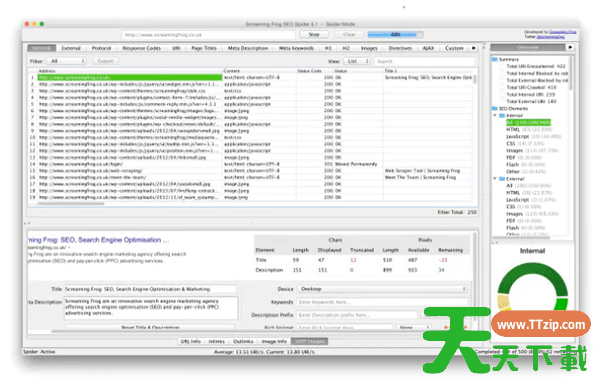The height and width of the screenshot is (380, 600).
Task: Switch to the Response Codes tab
Action: coord(142,48)
